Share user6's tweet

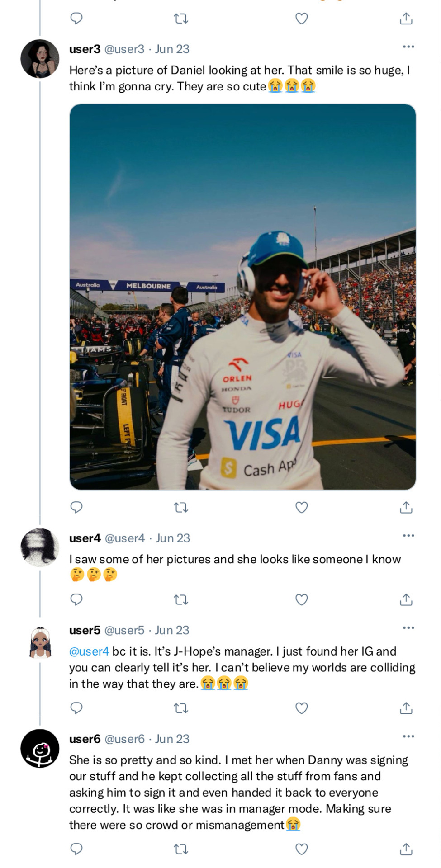click(x=406, y=849)
